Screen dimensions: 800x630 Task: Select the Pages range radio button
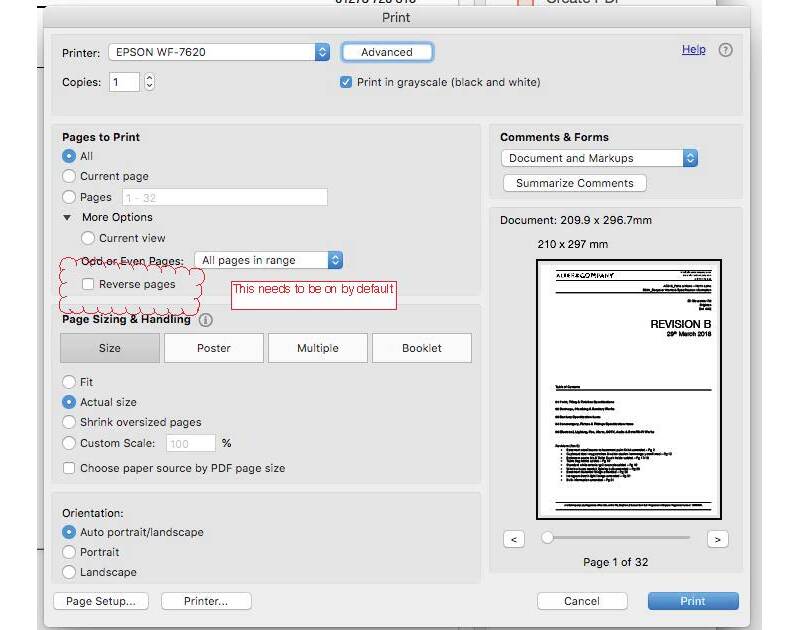(69, 197)
